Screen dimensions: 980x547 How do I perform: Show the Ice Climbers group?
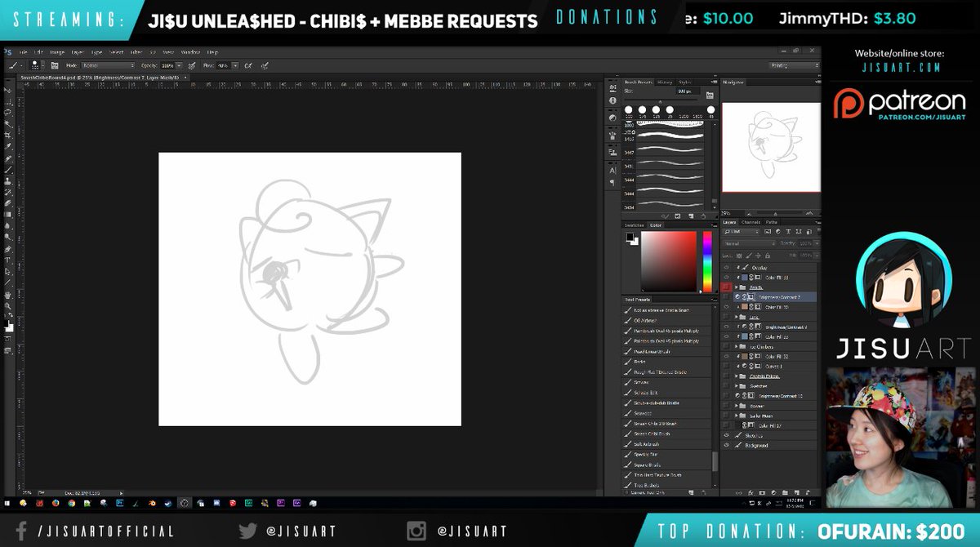point(726,347)
